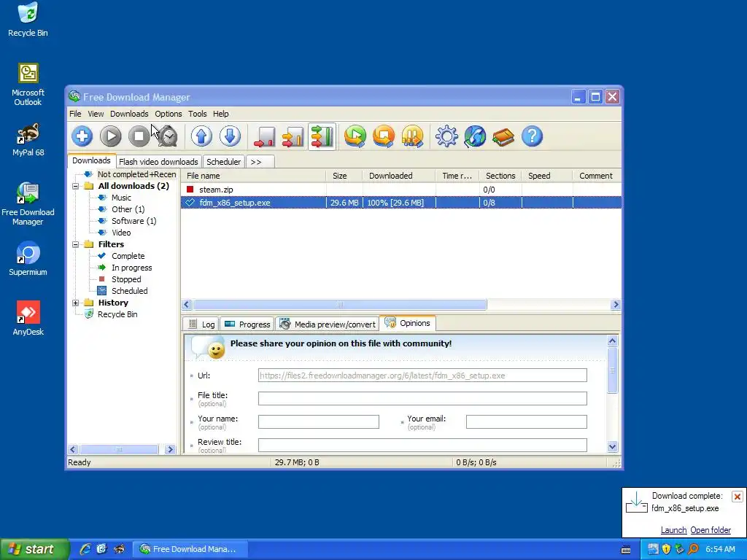Open the File menu
Screen dimensions: 747x560
[x=75, y=114]
